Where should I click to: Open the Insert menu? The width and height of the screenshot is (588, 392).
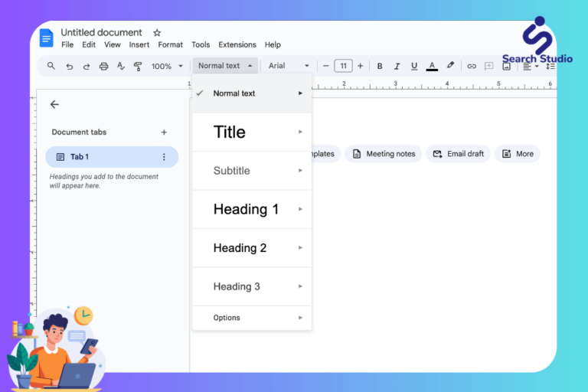pos(139,45)
